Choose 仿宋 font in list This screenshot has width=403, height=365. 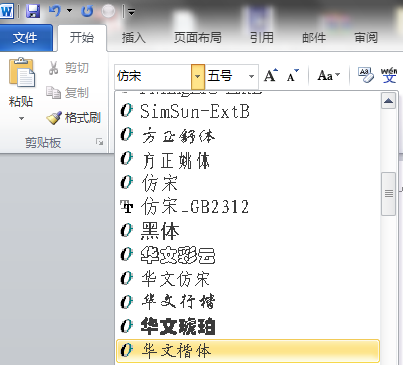click(247, 183)
